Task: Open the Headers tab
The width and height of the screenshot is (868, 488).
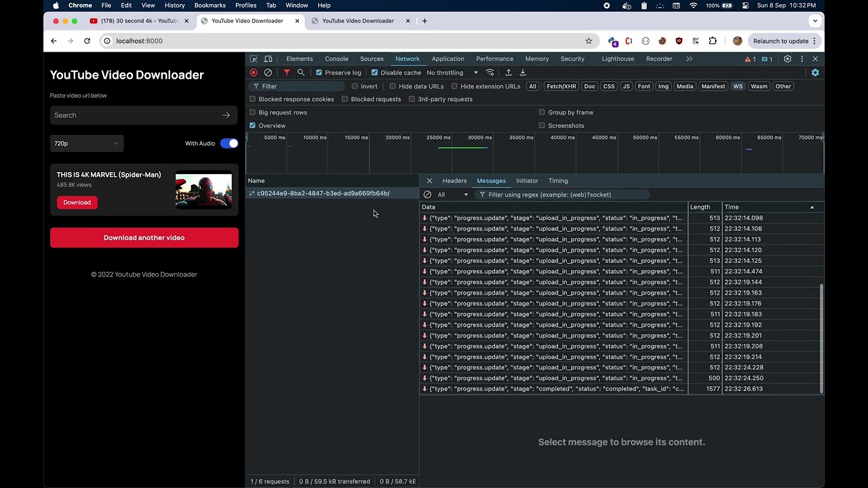Action: tap(454, 181)
